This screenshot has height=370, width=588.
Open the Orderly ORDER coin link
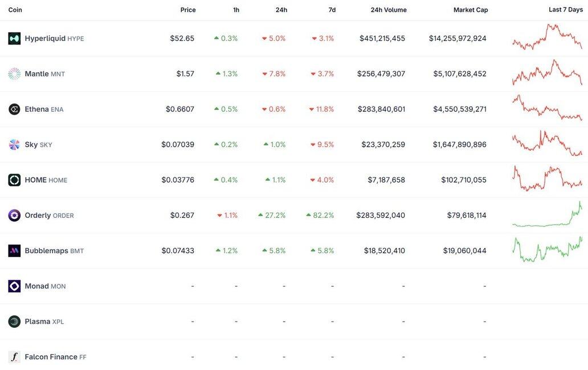click(49, 216)
